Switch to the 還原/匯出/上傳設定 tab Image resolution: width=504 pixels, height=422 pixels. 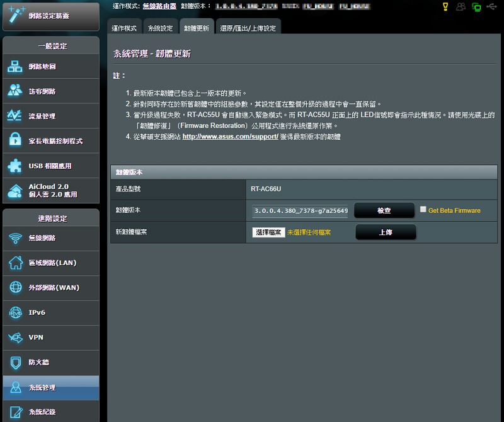point(248,27)
